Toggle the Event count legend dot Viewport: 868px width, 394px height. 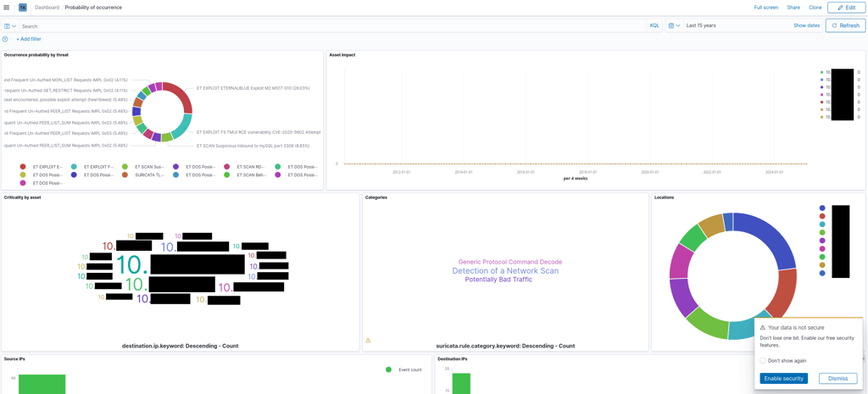(x=388, y=369)
